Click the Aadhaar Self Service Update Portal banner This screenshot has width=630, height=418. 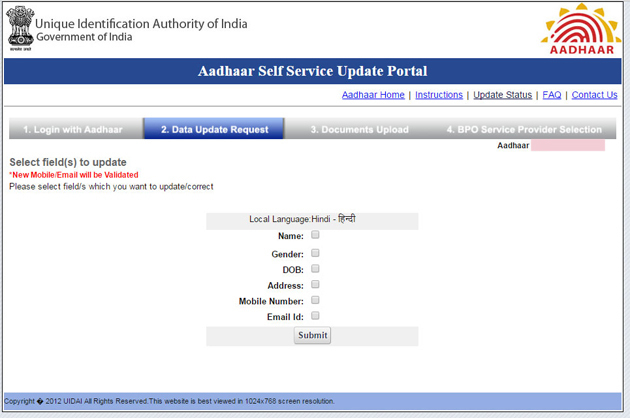[x=312, y=71]
